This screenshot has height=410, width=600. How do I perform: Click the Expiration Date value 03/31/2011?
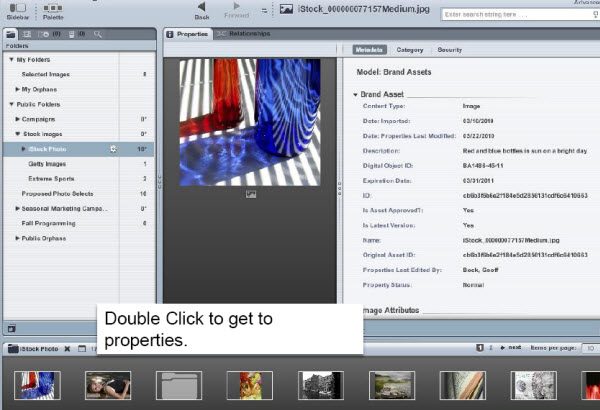tap(478, 181)
